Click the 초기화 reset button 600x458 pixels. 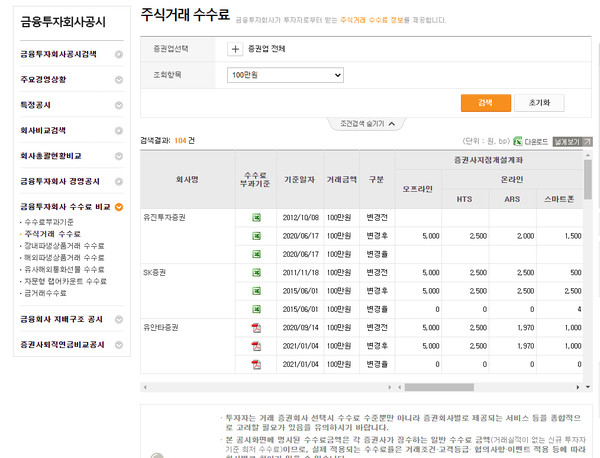pos(539,103)
